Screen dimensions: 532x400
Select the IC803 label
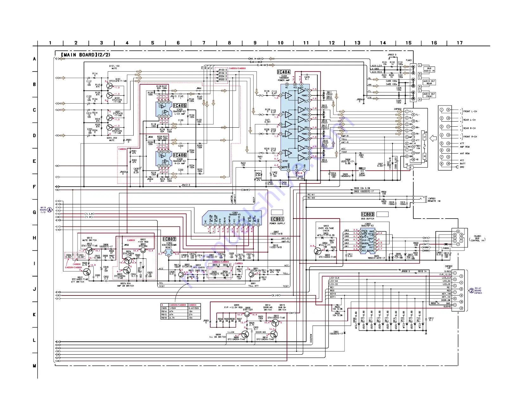coord(368,214)
